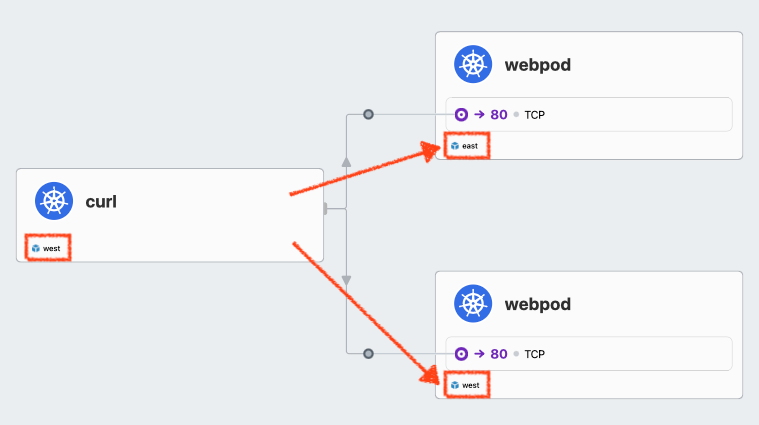This screenshot has height=425, width=759.
Task: Click the Kubernetes icon on the curl card
Action: pyautogui.click(x=54, y=201)
